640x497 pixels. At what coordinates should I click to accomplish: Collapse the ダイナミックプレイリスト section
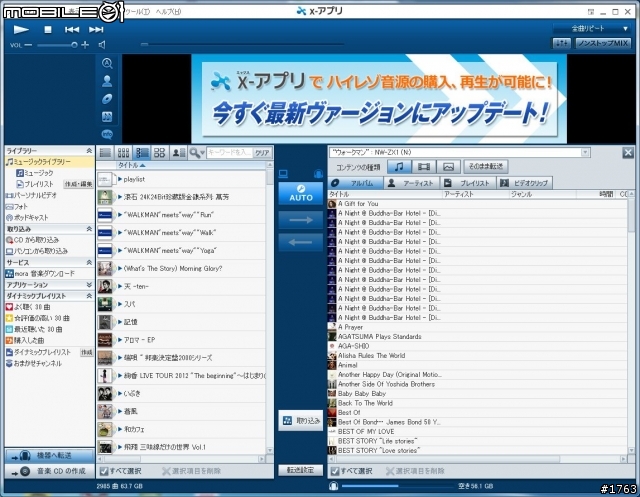pos(89,296)
